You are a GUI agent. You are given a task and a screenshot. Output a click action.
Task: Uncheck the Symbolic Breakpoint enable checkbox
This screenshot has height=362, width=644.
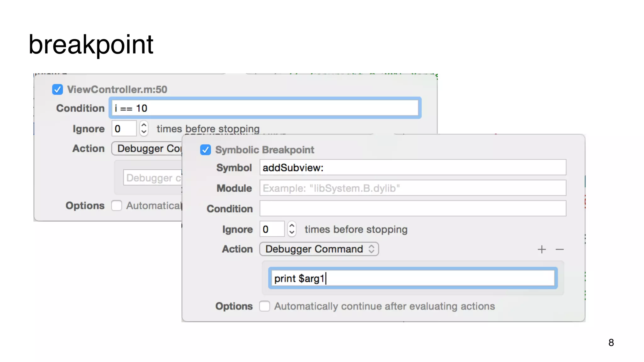(206, 150)
